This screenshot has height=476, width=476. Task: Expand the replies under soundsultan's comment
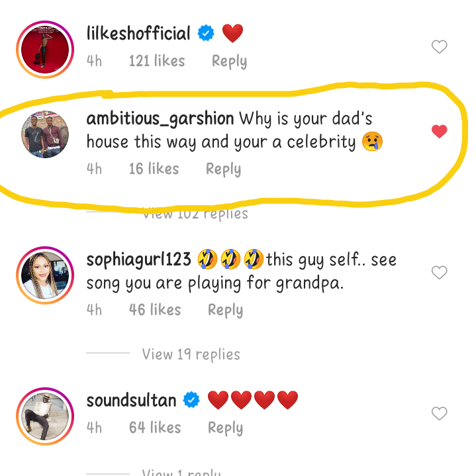tap(181, 471)
